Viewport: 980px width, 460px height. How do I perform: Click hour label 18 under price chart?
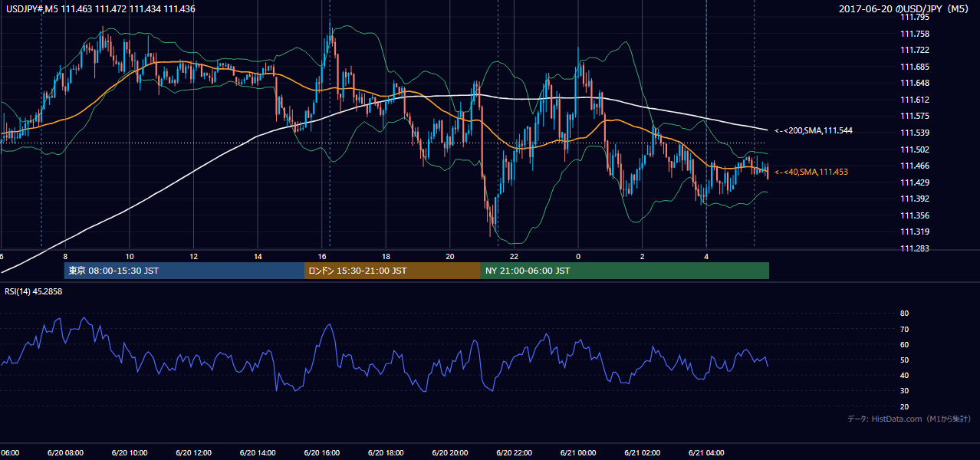click(x=386, y=256)
